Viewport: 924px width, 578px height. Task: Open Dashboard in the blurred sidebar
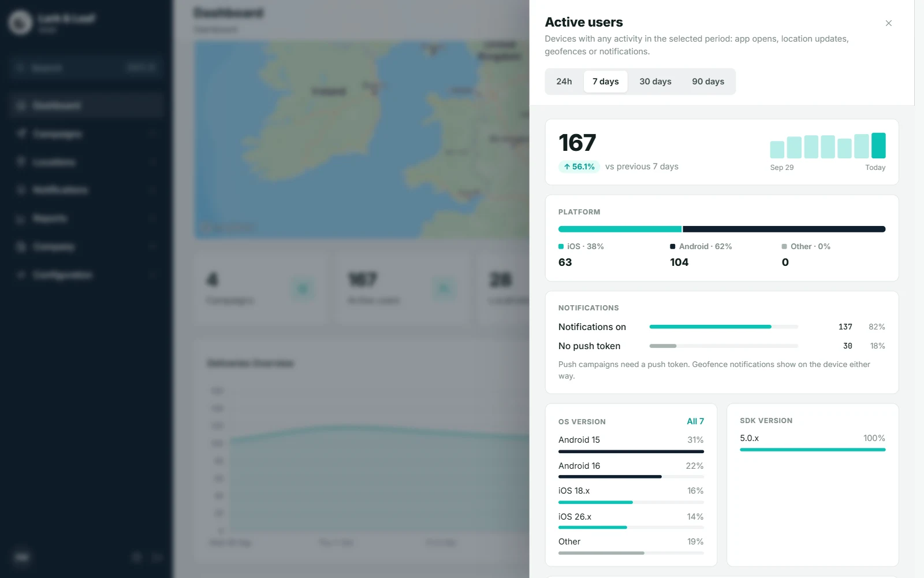87,105
